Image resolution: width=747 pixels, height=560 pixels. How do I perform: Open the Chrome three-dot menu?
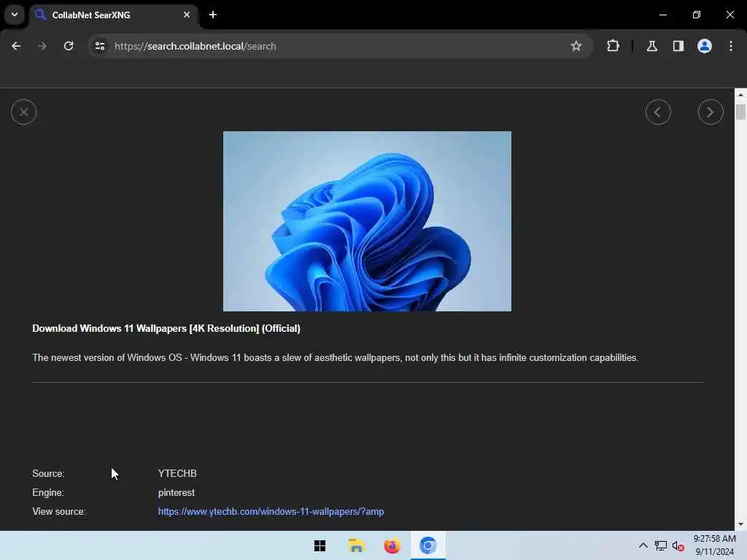click(730, 46)
